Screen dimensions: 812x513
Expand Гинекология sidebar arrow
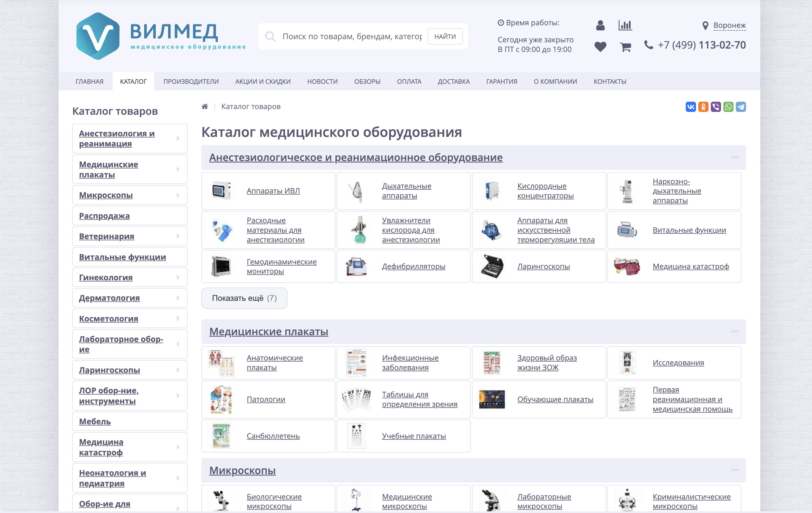pyautogui.click(x=178, y=277)
